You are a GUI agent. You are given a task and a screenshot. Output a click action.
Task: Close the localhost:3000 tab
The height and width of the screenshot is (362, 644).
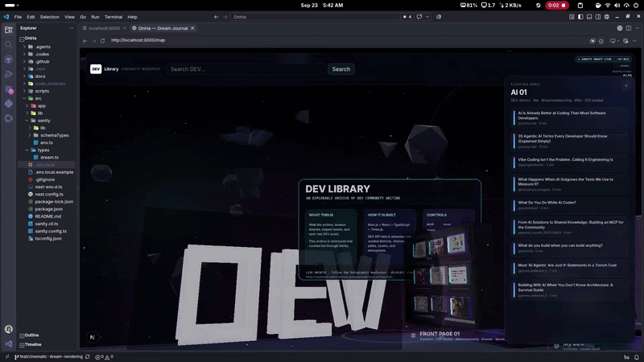(x=125, y=28)
